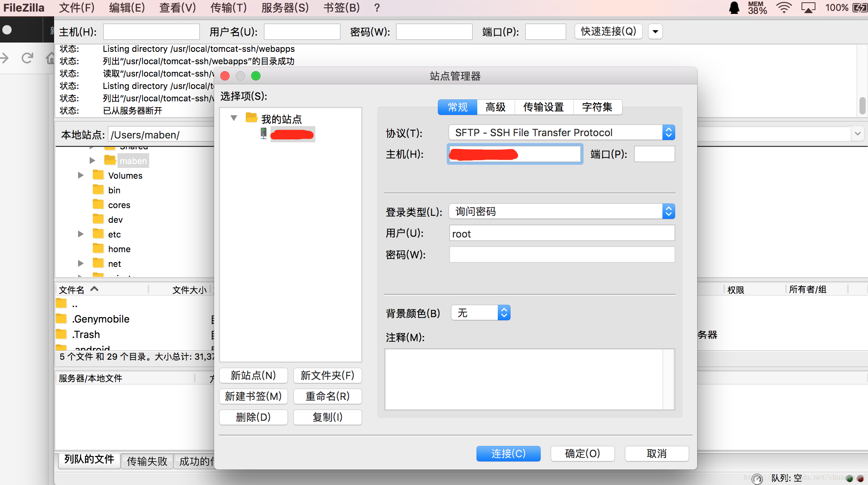Click the 我的站点 folder icon

tap(251, 117)
